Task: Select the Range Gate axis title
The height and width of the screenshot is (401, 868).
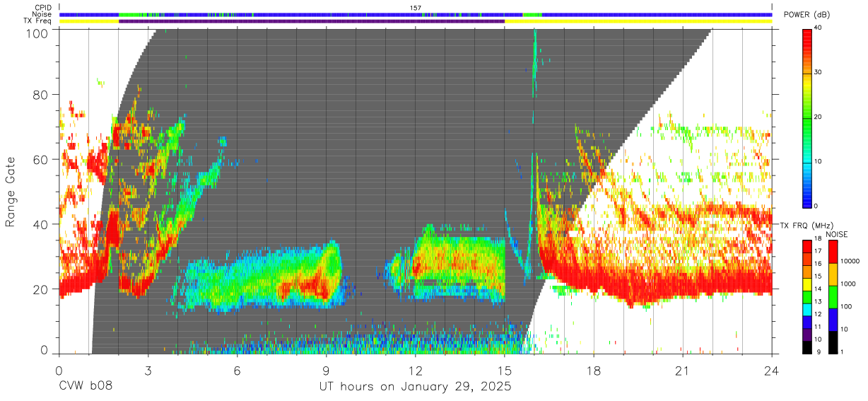Action: point(11,192)
